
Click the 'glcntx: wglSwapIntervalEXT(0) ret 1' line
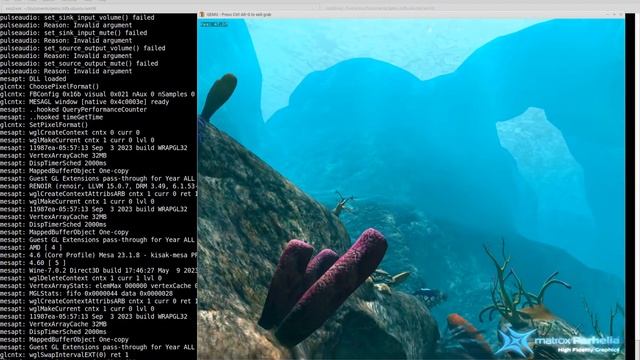[64, 355]
